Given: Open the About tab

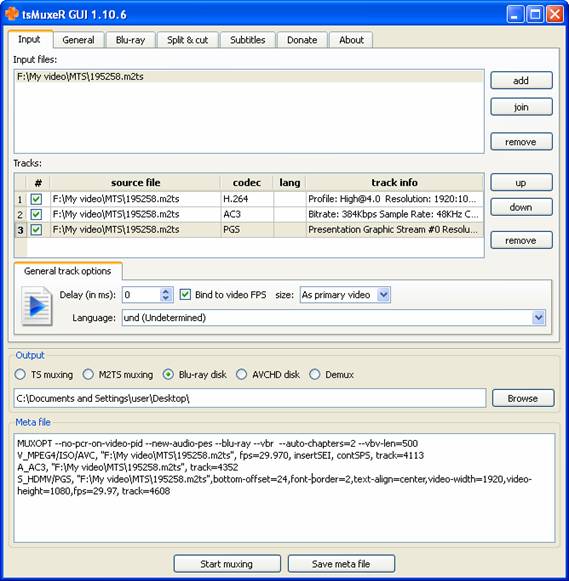Looking at the screenshot, I should [351, 40].
